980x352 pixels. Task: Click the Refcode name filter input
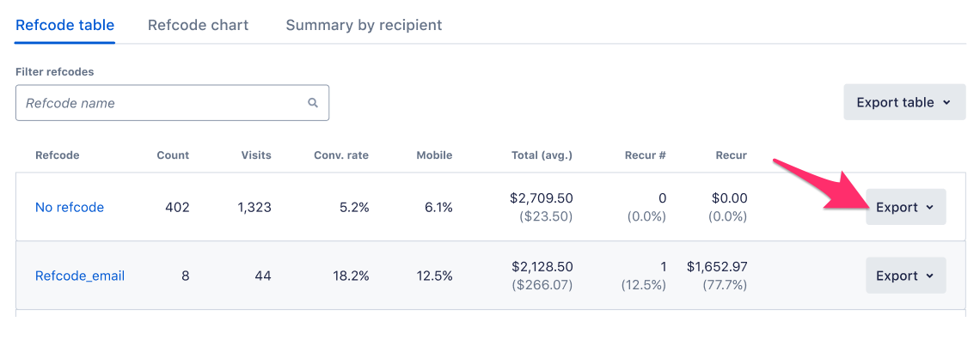[163, 103]
